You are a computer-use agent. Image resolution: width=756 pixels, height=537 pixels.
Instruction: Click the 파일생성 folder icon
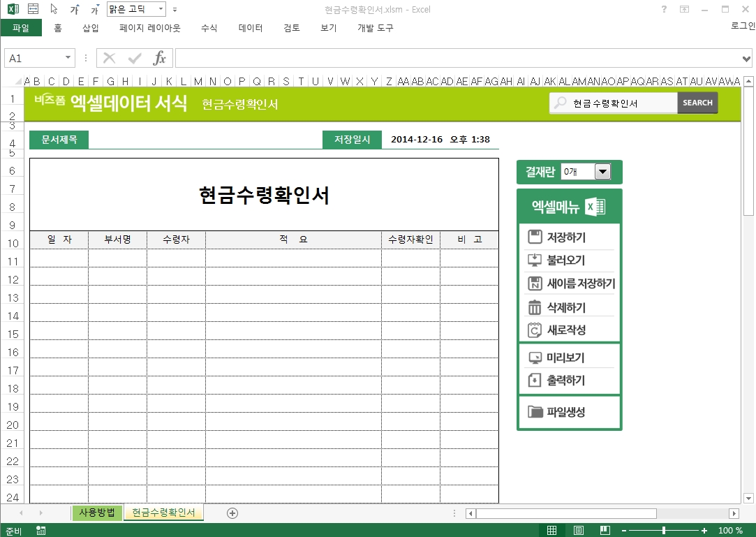pos(535,411)
